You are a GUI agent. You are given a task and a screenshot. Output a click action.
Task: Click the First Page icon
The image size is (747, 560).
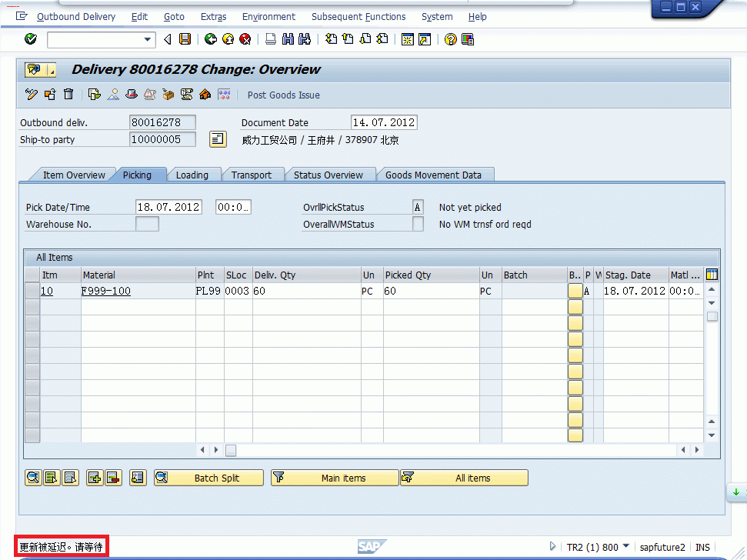(331, 39)
